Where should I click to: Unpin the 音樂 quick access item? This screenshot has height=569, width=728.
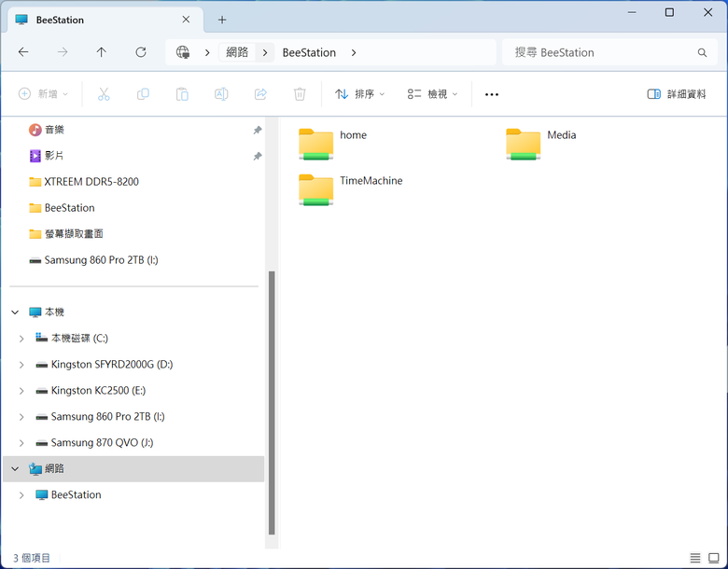[258, 130]
